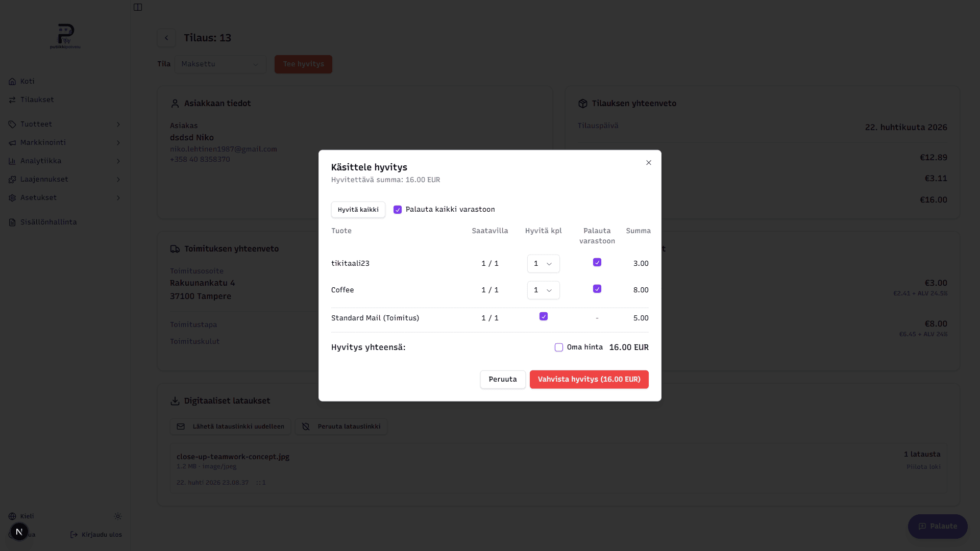Viewport: 980px width, 551px height.
Task: Click the Tilaukset arrows icon
Action: tap(12, 100)
